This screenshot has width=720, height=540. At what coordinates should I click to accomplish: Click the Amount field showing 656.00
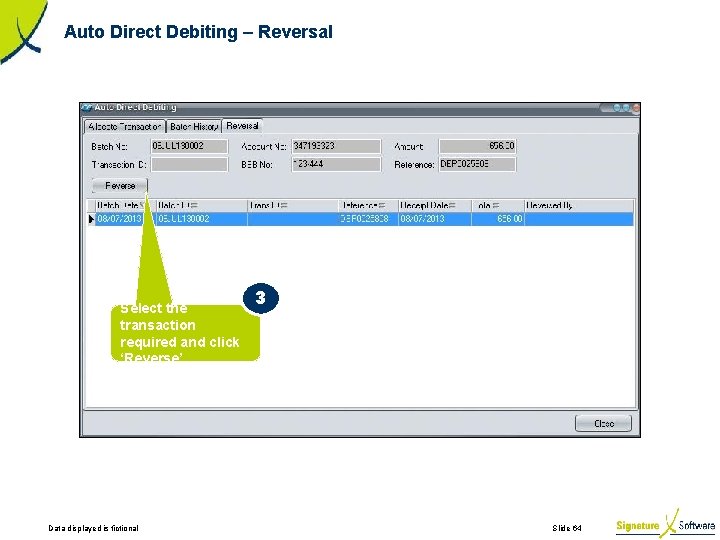coord(478,146)
